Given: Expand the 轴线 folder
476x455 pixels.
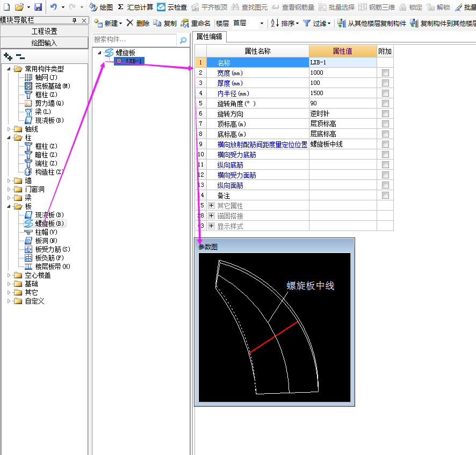Looking at the screenshot, I should click(9, 129).
